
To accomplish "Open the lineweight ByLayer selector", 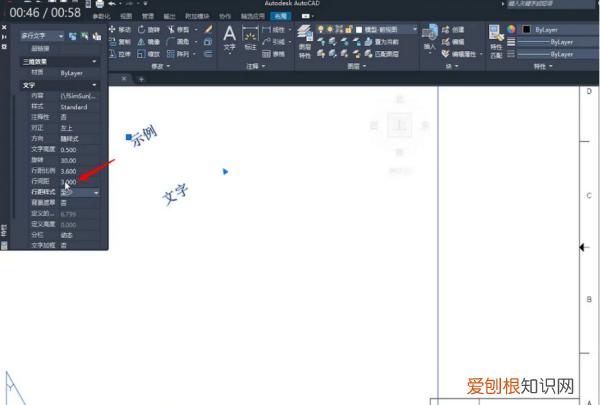I will (x=557, y=42).
